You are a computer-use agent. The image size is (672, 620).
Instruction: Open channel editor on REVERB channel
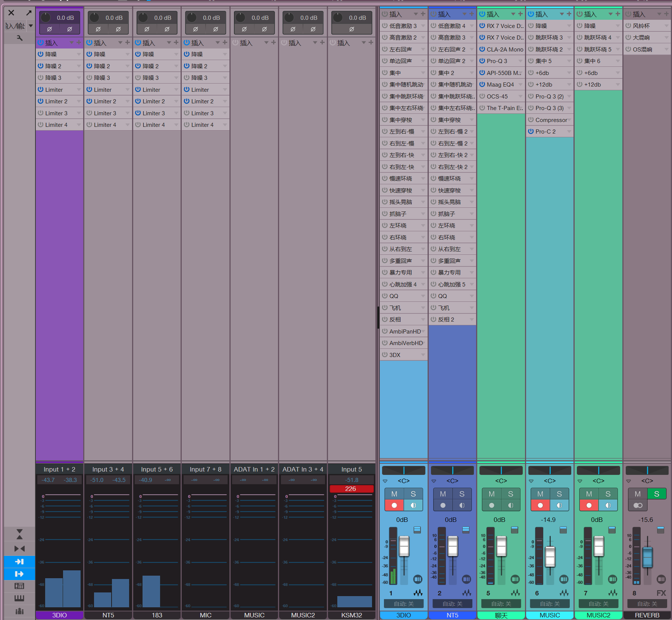coord(661,579)
